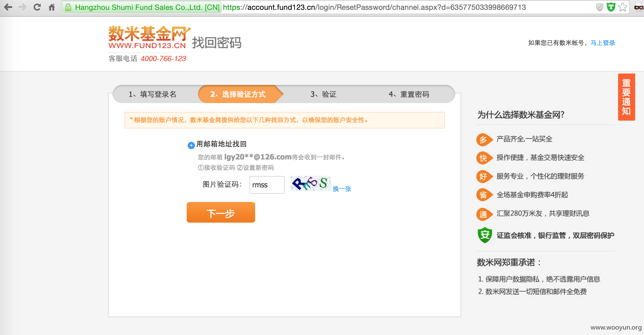Click the captcha image
Viewport: 644px width, 335px height.
[x=310, y=184]
